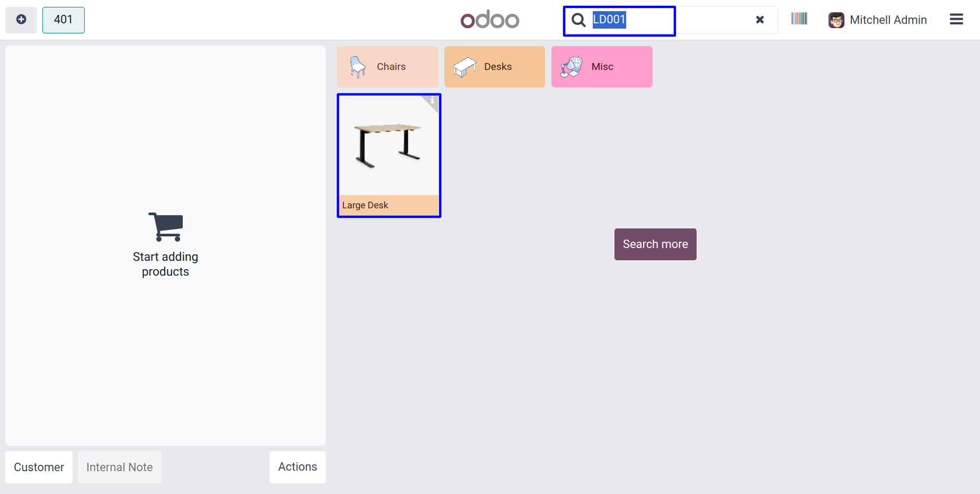Filter products by Chairs category
Screen dimensions: 980x494
(387, 67)
